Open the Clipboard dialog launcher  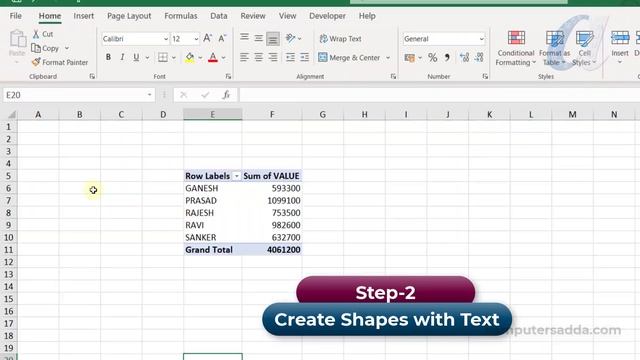[92, 76]
